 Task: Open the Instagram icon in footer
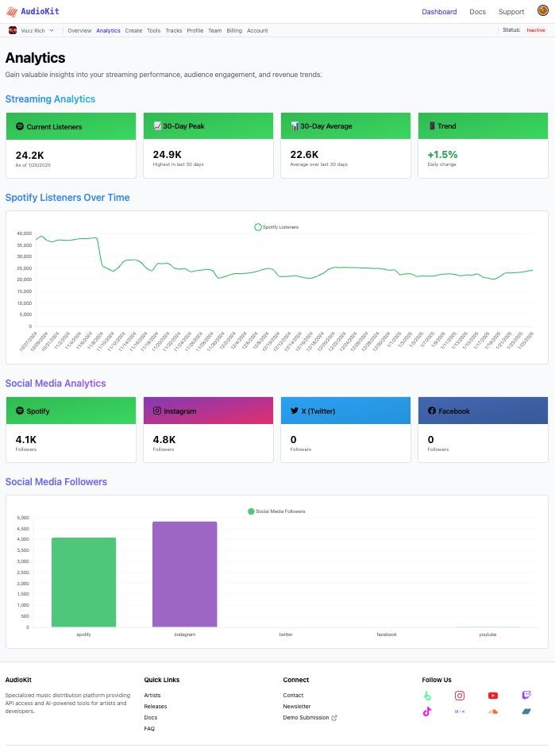click(460, 696)
